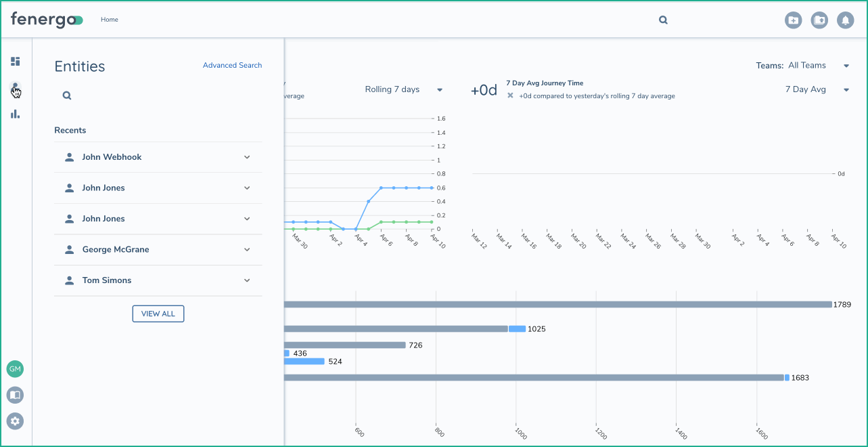Click the Advanced Search link
The image size is (868, 447).
[x=232, y=66]
